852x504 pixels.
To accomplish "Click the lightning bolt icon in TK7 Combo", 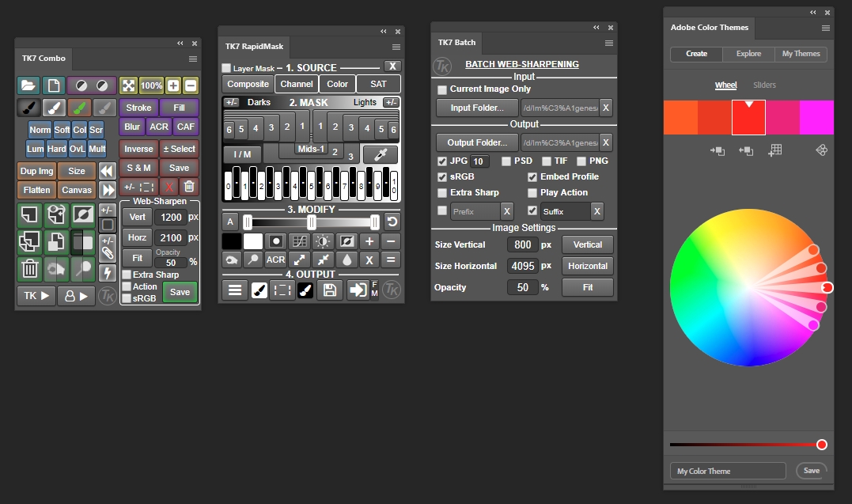I will tap(108, 272).
